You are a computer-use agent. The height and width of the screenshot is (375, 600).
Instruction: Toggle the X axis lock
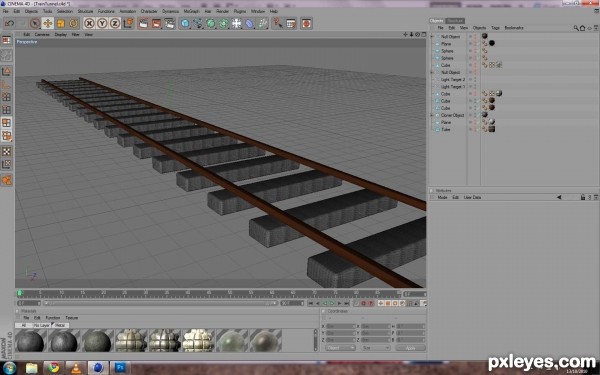(x=89, y=23)
